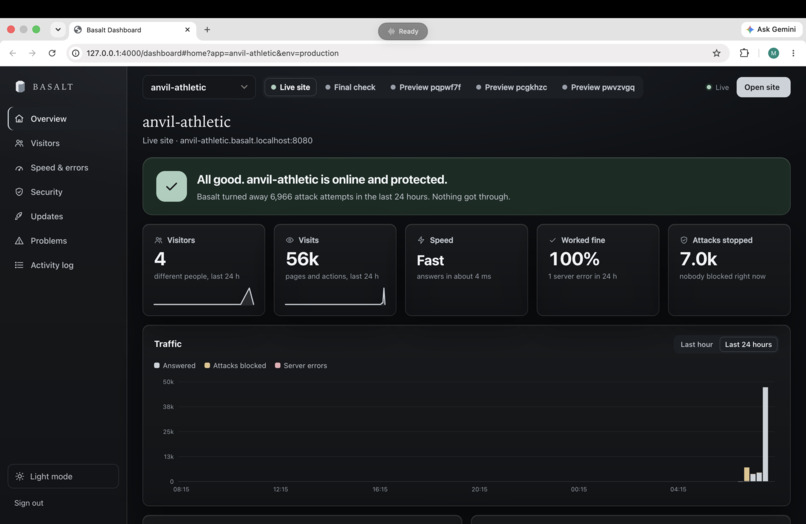Click the people icon on Visitors card
Screen dimensions: 806x524
pos(158,240)
